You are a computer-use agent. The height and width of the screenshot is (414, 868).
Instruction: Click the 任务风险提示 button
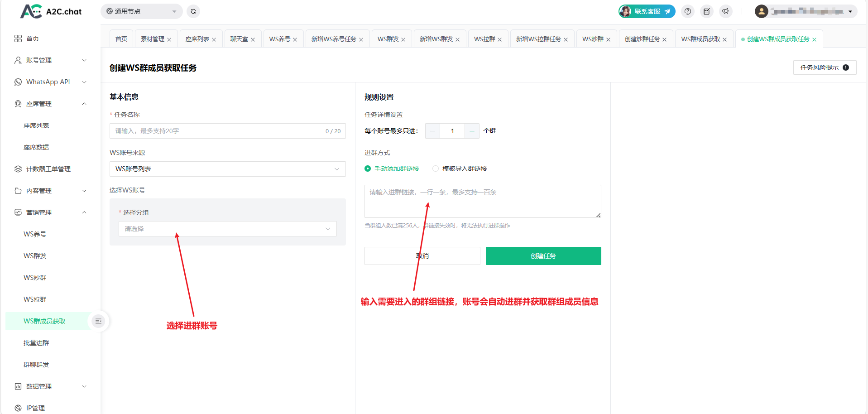[x=824, y=67]
